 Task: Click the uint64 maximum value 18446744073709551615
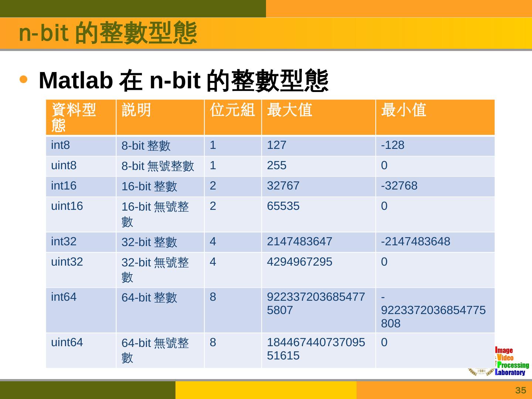(x=316, y=349)
